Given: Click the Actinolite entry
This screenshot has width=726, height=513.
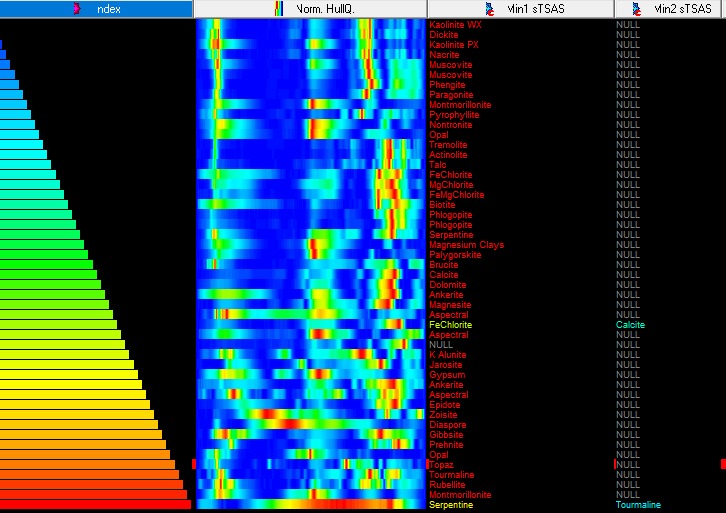Looking at the screenshot, I should (x=448, y=155).
